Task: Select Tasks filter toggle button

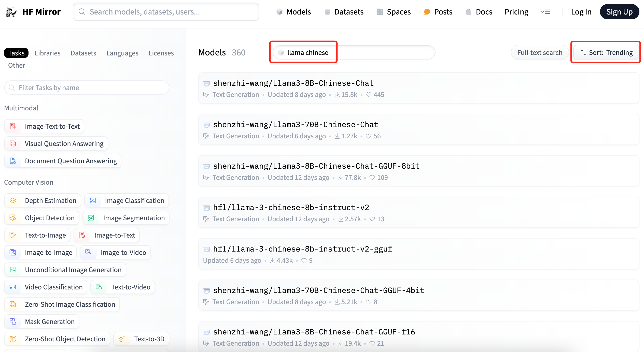Action: [x=16, y=53]
